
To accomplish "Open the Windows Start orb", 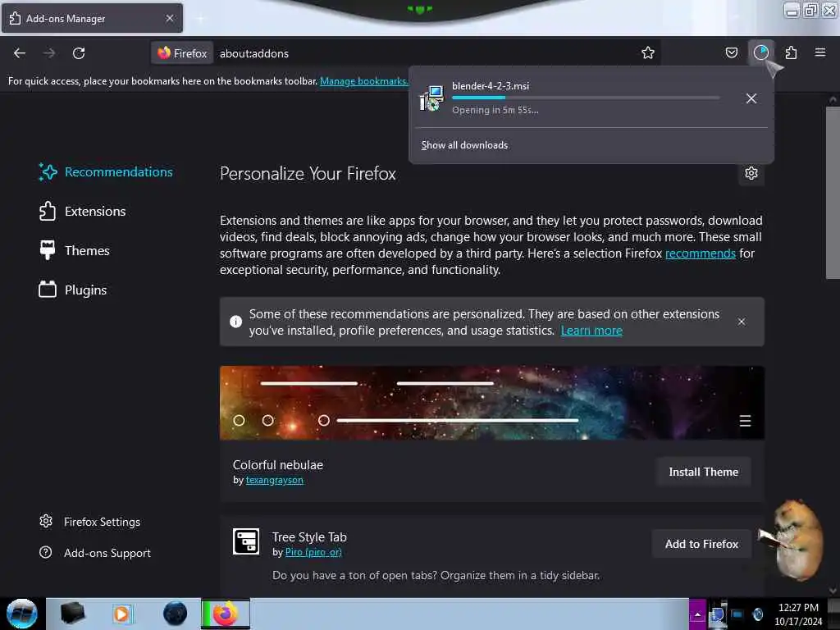I will (x=21, y=614).
